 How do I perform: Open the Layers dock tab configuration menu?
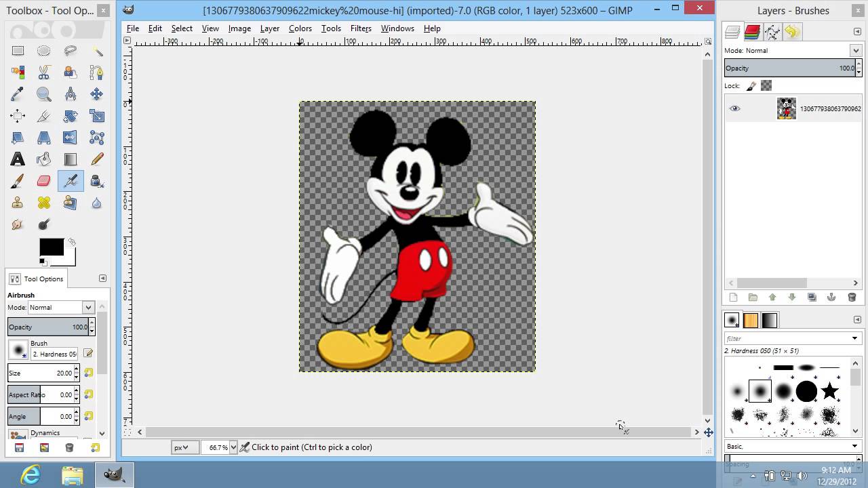click(857, 31)
